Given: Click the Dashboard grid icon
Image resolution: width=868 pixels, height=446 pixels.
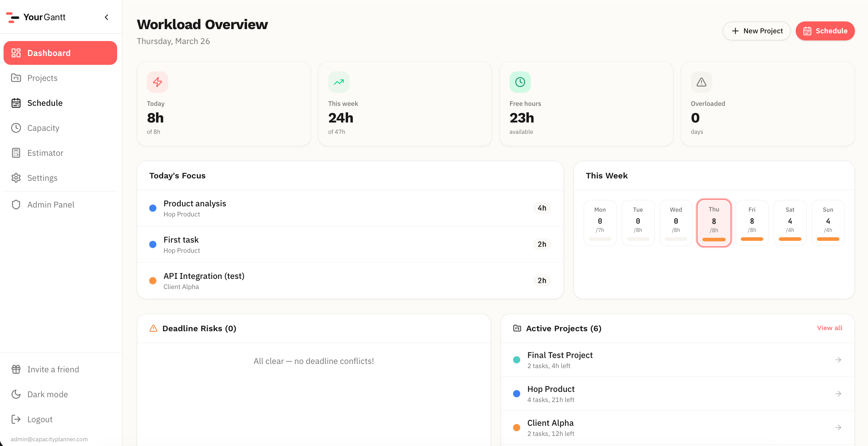Looking at the screenshot, I should (16, 53).
